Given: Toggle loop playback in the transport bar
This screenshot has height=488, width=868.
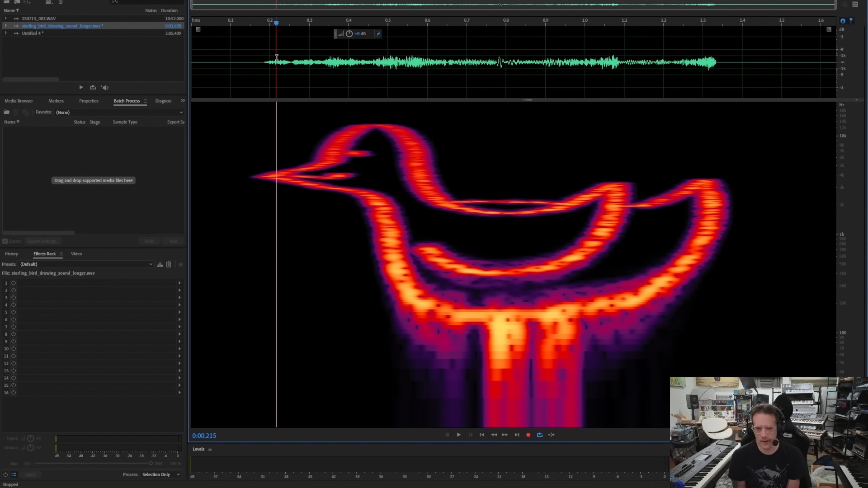Looking at the screenshot, I should [x=539, y=435].
